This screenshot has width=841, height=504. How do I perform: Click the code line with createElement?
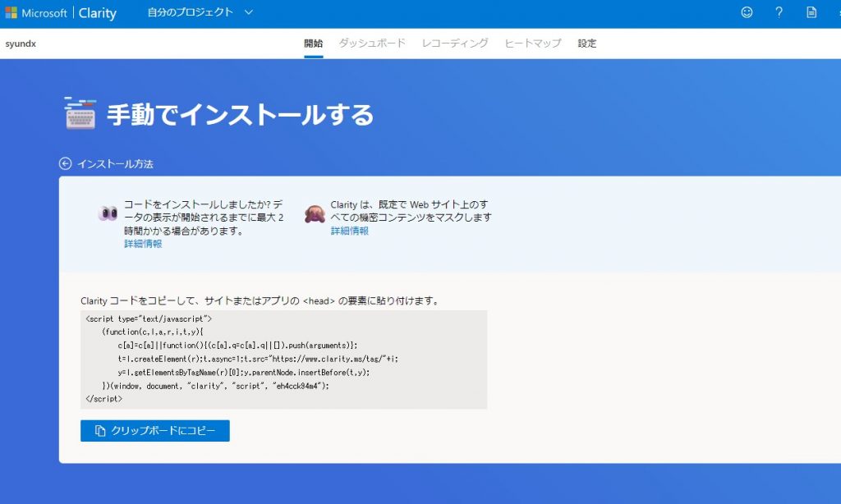[x=258, y=359]
